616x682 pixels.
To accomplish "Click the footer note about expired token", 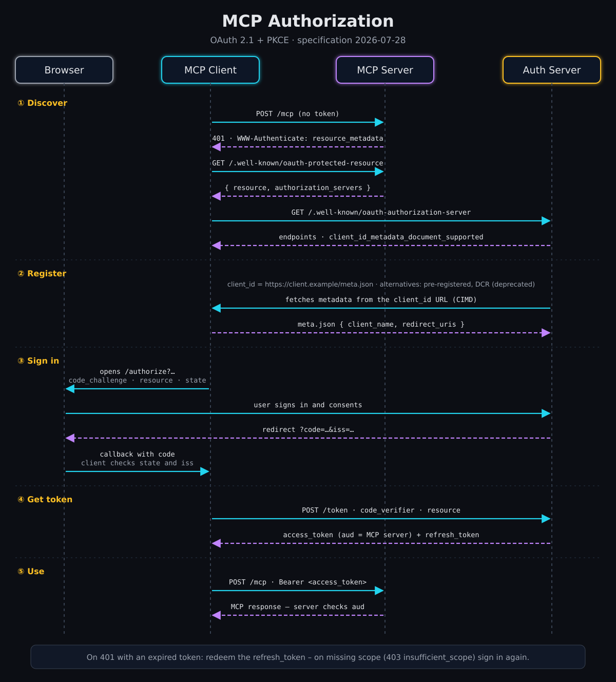I will 308,657.
